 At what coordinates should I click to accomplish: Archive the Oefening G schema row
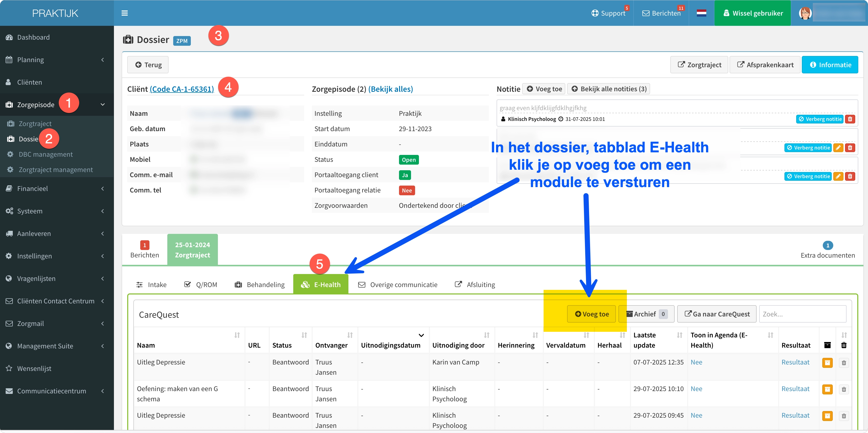(x=827, y=389)
